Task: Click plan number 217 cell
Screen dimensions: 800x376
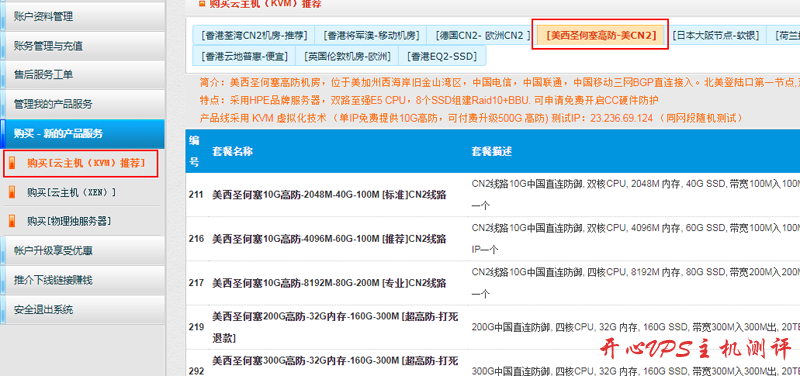Action: 196,283
